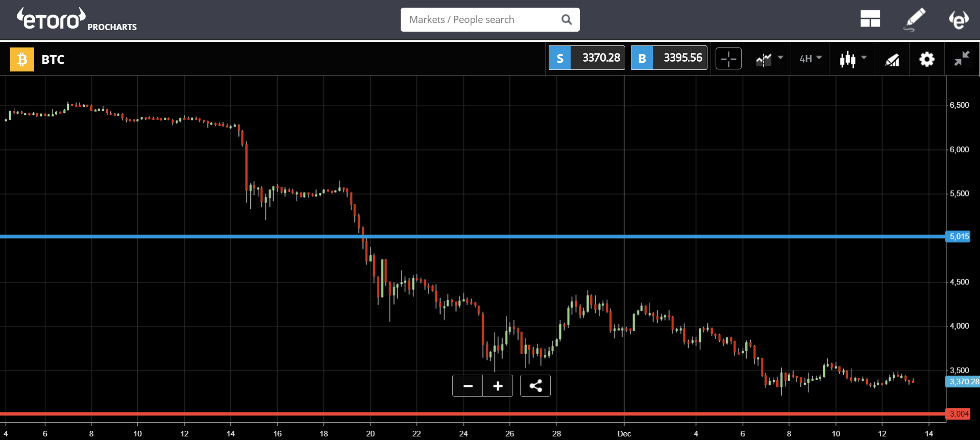The height and width of the screenshot is (440, 980).
Task: Share the chart using share icon
Action: (535, 386)
